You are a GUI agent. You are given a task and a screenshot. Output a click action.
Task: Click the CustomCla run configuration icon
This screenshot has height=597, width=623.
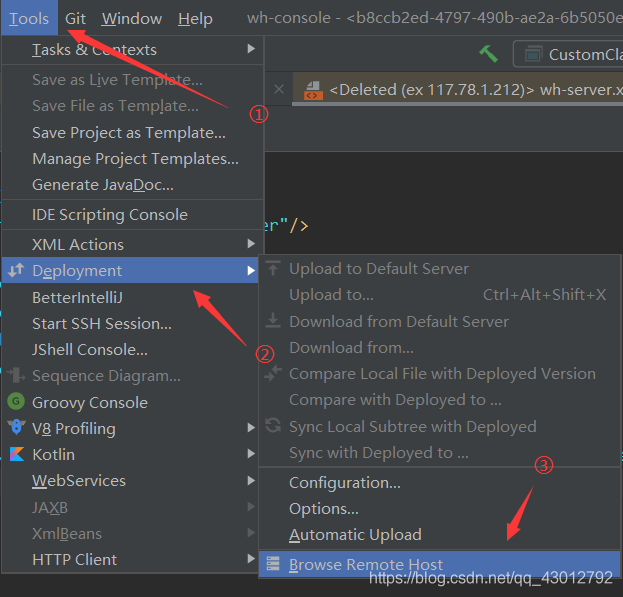[533, 54]
